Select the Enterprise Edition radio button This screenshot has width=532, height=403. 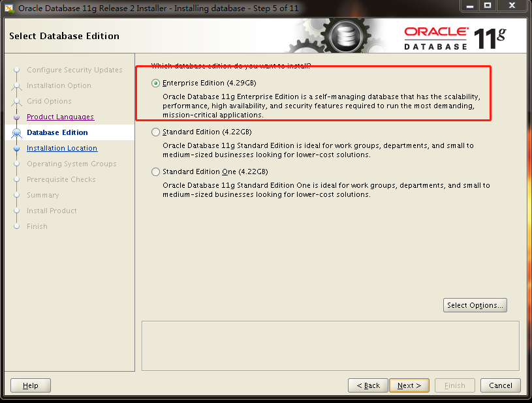155,83
